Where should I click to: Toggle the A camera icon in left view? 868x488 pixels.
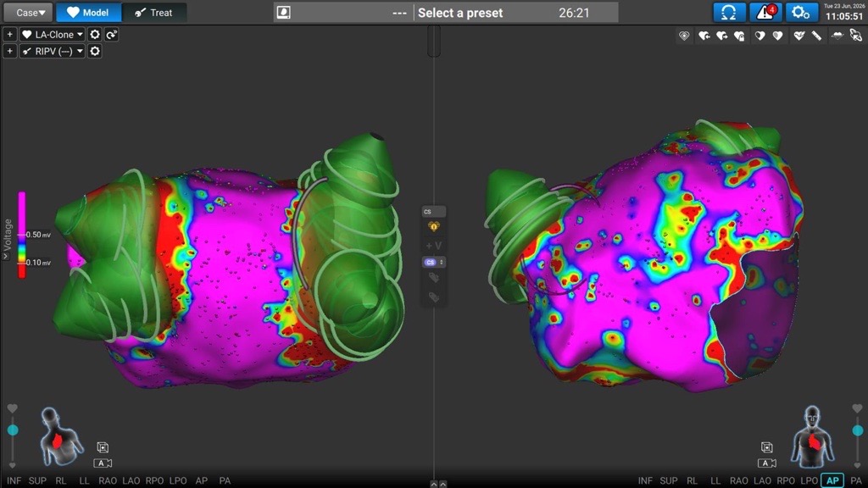(103, 463)
